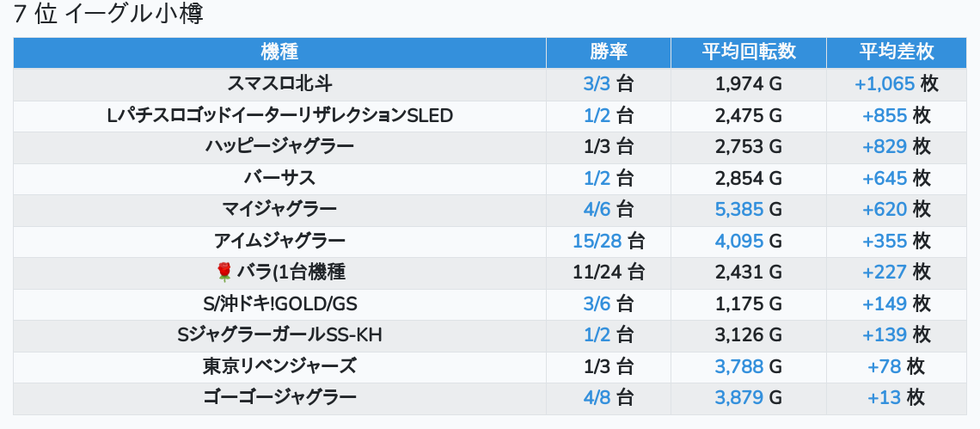This screenshot has width=980, height=429.
Task: Open the 3/6 link for S/沖ドキ!GOLD/GS
Action: point(596,303)
